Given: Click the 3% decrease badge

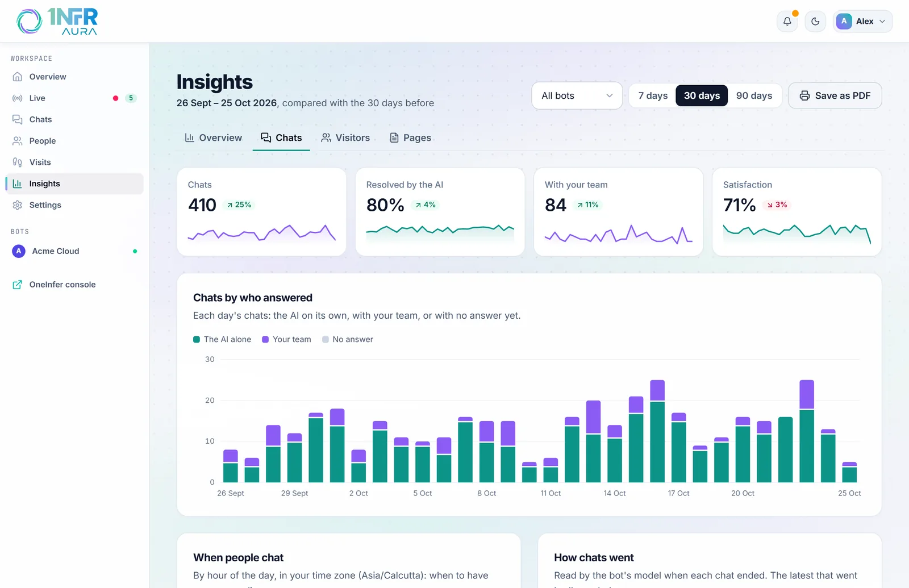Looking at the screenshot, I should click(x=777, y=205).
